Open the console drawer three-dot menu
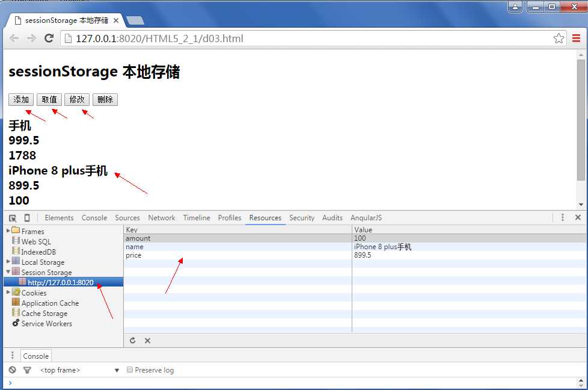 tap(13, 355)
